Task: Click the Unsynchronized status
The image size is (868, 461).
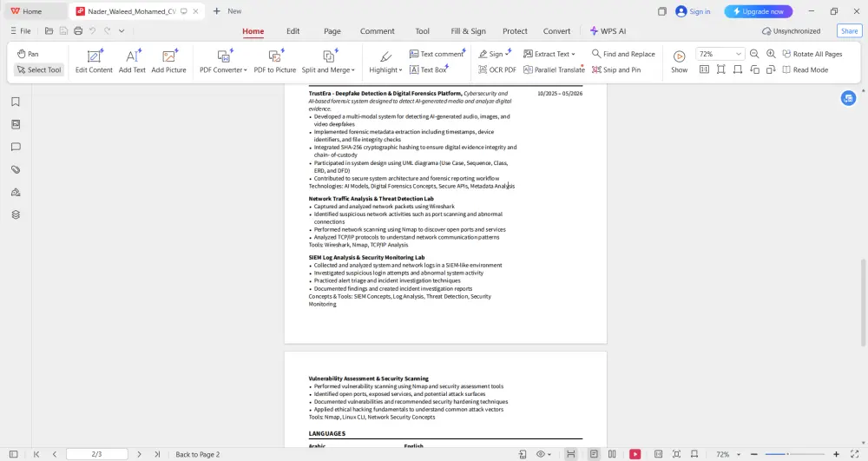Action: pyautogui.click(x=791, y=31)
